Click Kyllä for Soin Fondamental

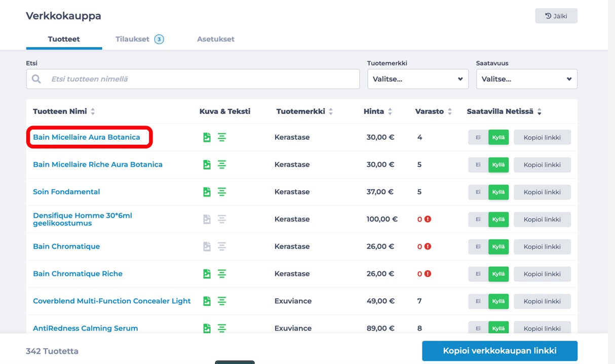[498, 192]
